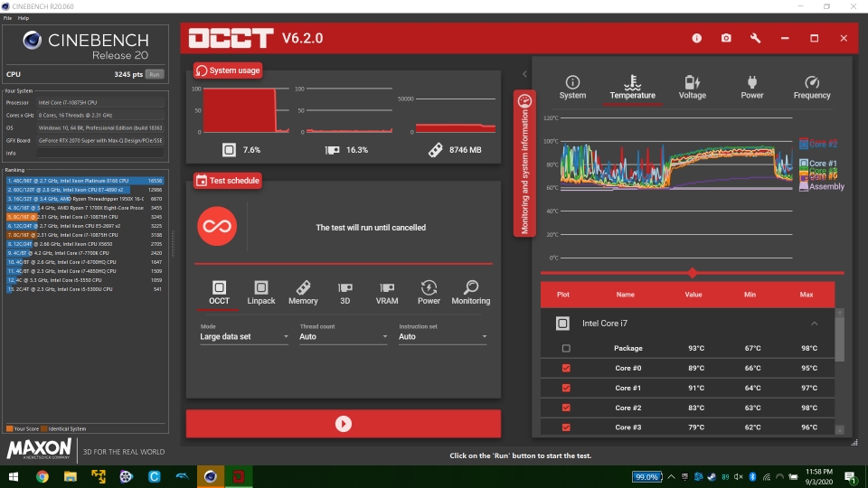Viewport: 868px width, 488px height.
Task: Uncheck plot for Core #1
Action: [x=566, y=388]
